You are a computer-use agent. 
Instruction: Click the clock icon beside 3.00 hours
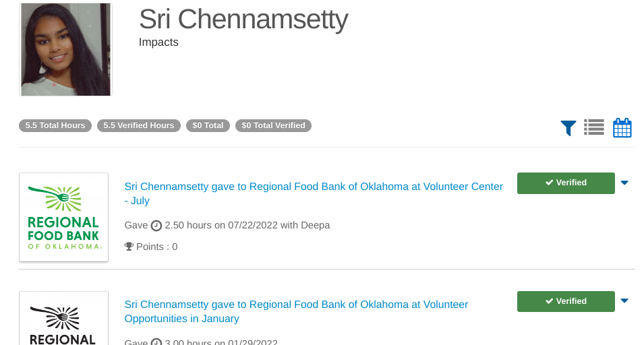click(156, 342)
